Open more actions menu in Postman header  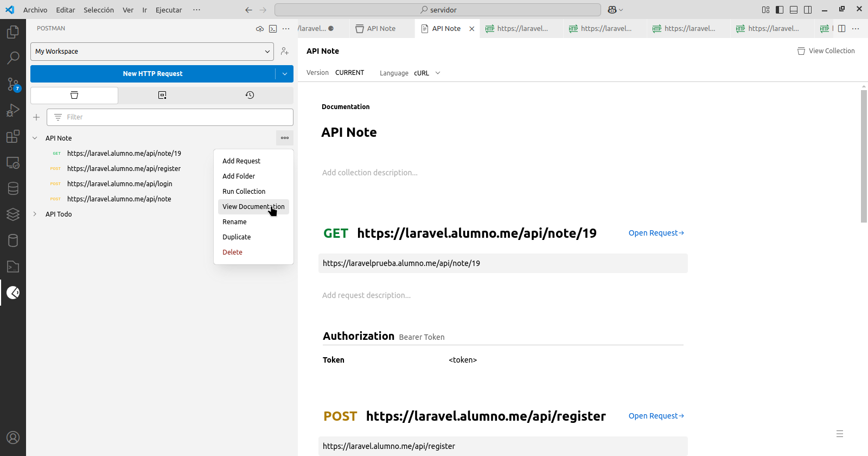286,29
